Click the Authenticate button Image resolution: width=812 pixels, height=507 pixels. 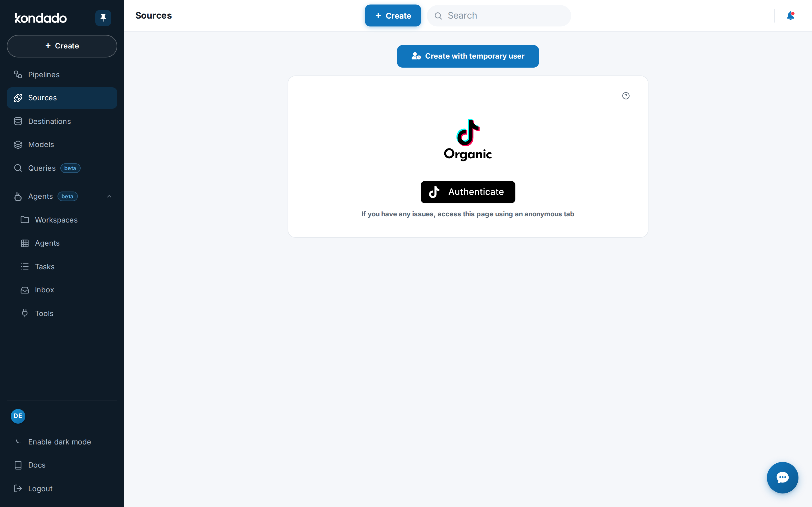pyautogui.click(x=468, y=192)
